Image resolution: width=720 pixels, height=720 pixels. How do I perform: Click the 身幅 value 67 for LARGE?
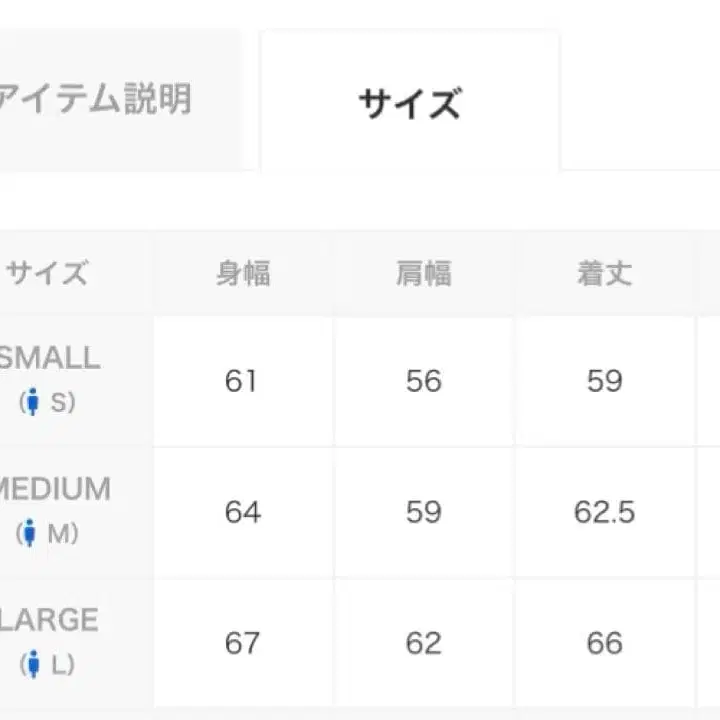[x=242, y=643]
